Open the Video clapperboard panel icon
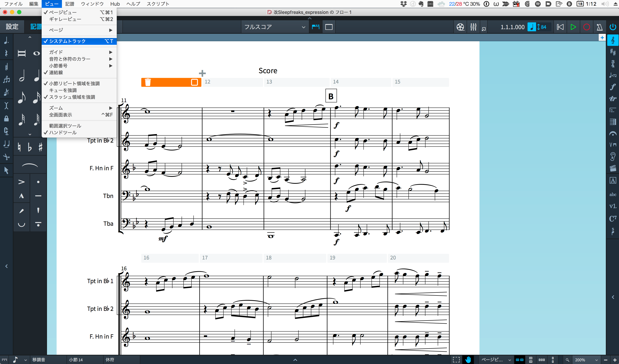619x364 pixels. (613, 168)
